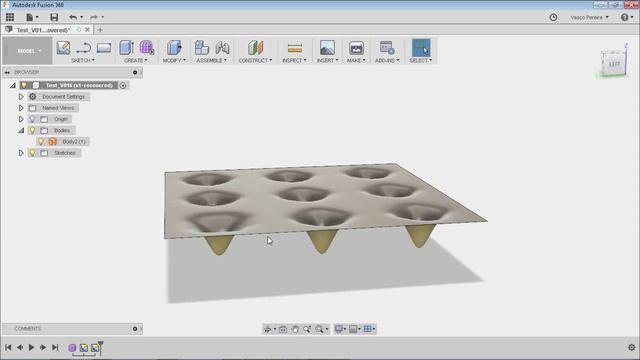Toggle visibility bulb of Origin folder

click(32, 119)
